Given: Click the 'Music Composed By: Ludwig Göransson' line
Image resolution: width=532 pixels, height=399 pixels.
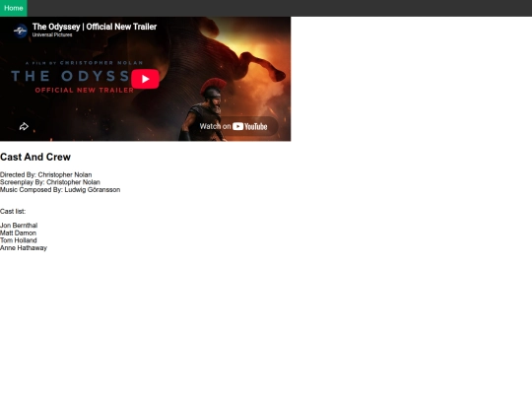Looking at the screenshot, I should tap(60, 190).
